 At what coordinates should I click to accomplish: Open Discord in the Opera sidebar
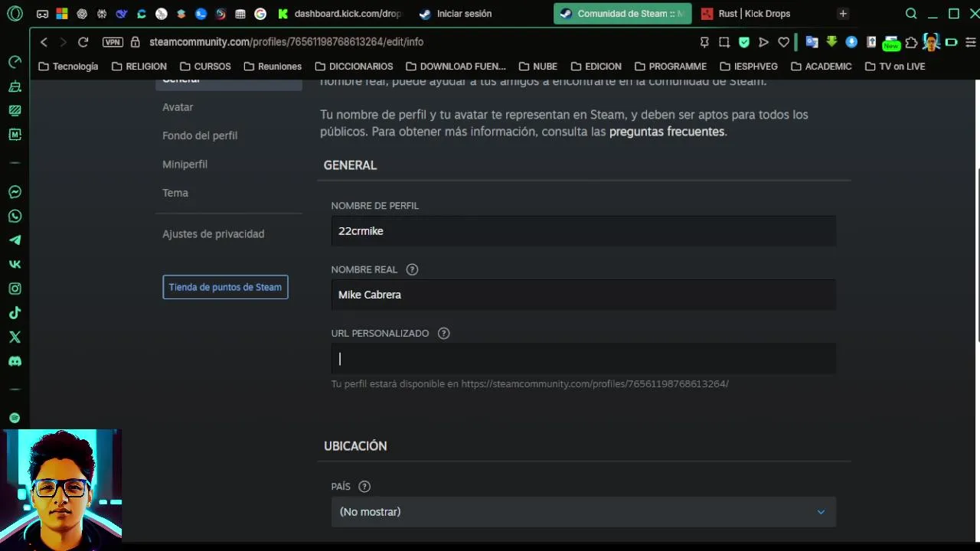[15, 361]
